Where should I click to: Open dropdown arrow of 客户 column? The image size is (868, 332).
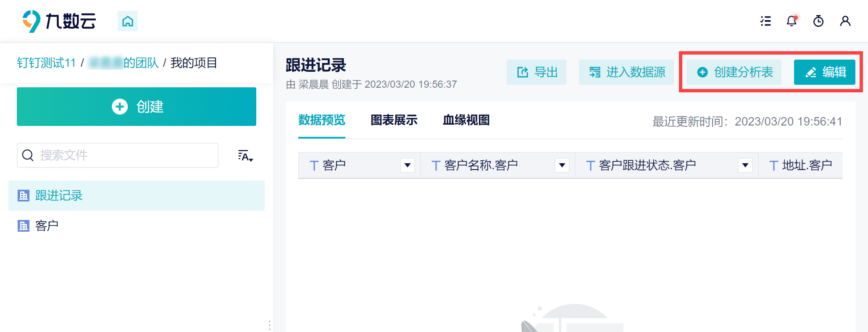(x=408, y=165)
